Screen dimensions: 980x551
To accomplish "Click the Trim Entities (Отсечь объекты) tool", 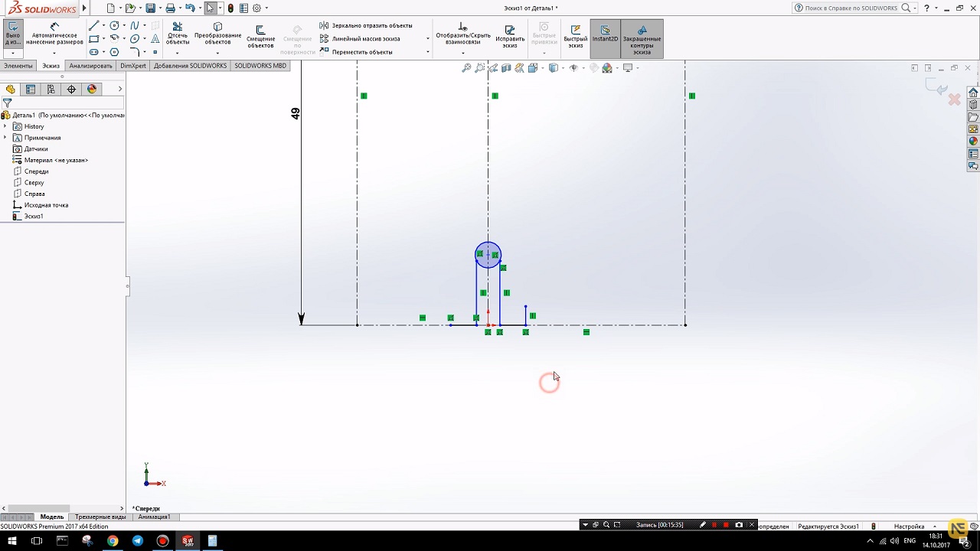I will pos(178,34).
